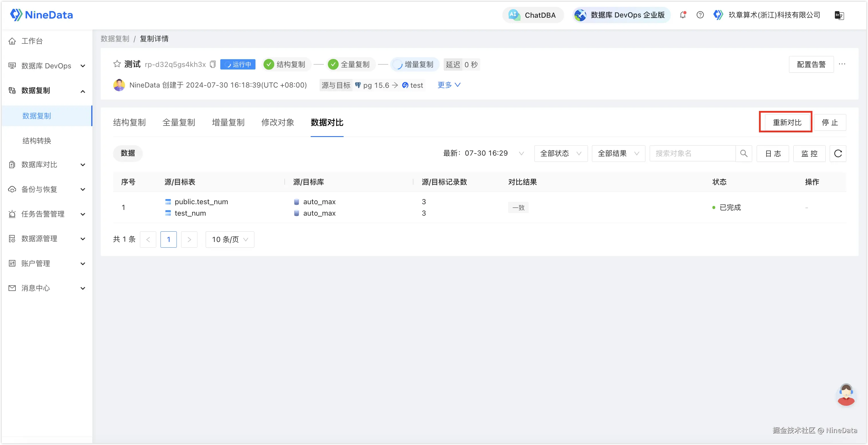This screenshot has width=868, height=445.
Task: Focus the 搜索对象名 search field
Action: (692, 154)
